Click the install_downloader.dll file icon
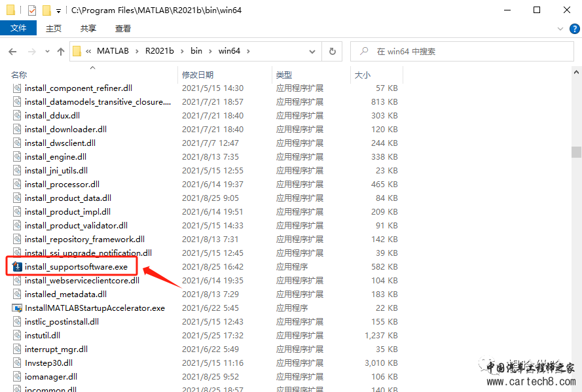582x392 pixels. pos(17,130)
